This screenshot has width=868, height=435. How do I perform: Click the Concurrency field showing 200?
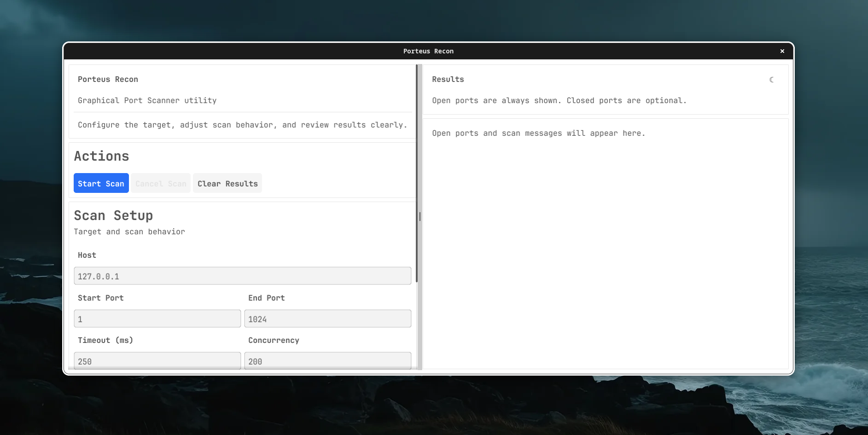click(x=327, y=361)
